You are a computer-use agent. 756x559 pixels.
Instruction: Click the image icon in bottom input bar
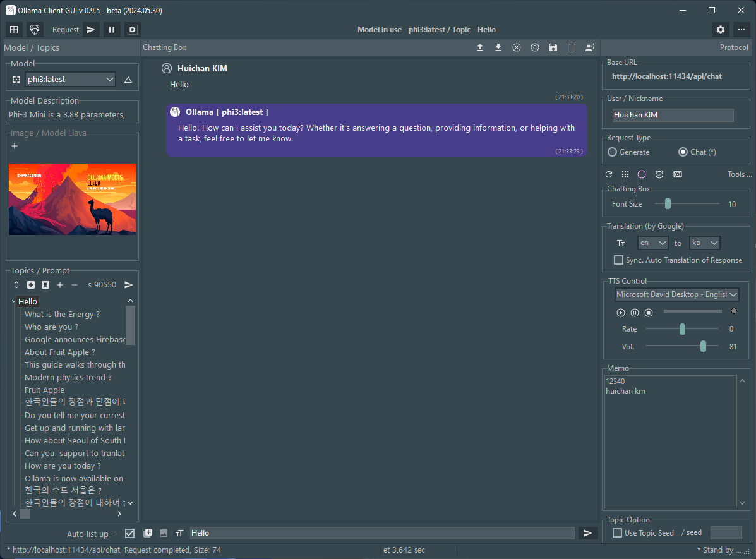pyautogui.click(x=164, y=533)
